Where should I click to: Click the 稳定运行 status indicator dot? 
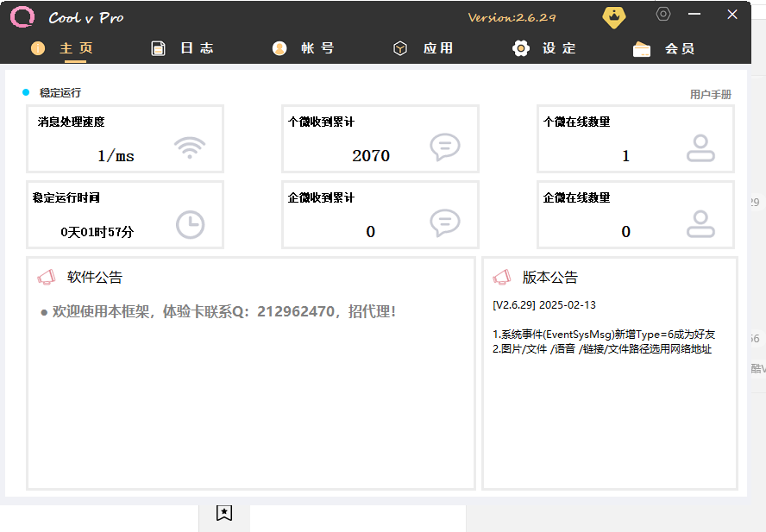[26, 92]
